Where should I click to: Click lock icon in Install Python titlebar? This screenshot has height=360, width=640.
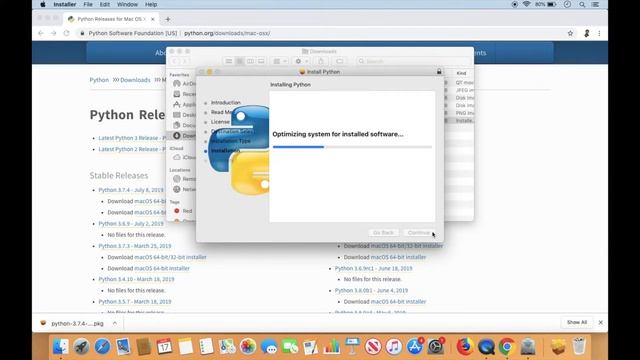tap(439, 71)
